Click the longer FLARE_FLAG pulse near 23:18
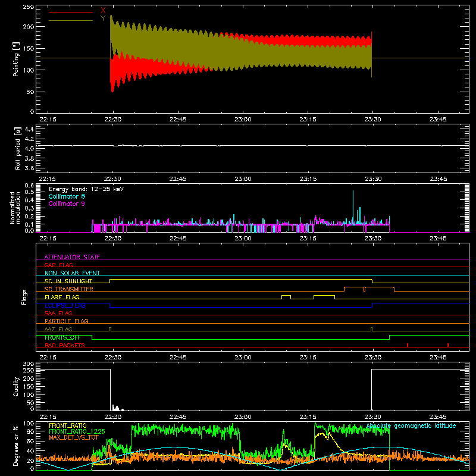 coord(324,296)
